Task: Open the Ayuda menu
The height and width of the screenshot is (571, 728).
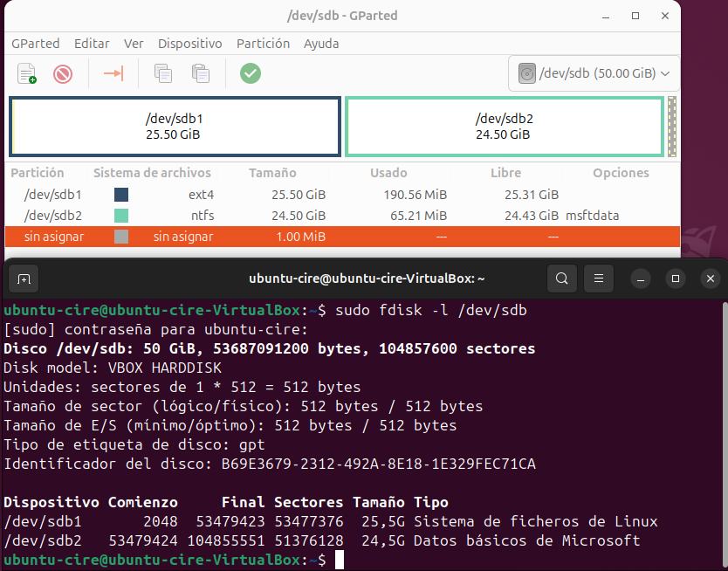Action: (x=321, y=44)
